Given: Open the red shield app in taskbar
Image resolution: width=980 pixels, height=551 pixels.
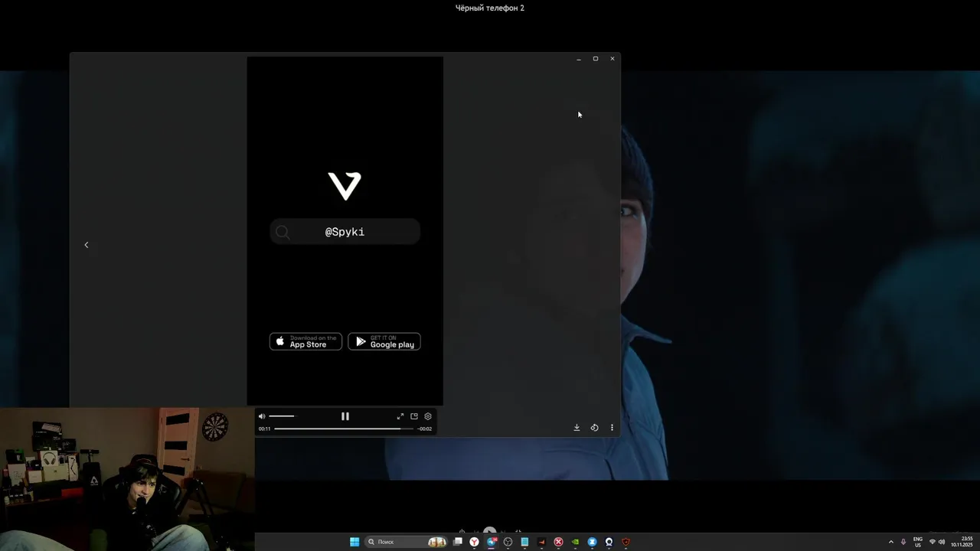Looking at the screenshot, I should coord(626,542).
